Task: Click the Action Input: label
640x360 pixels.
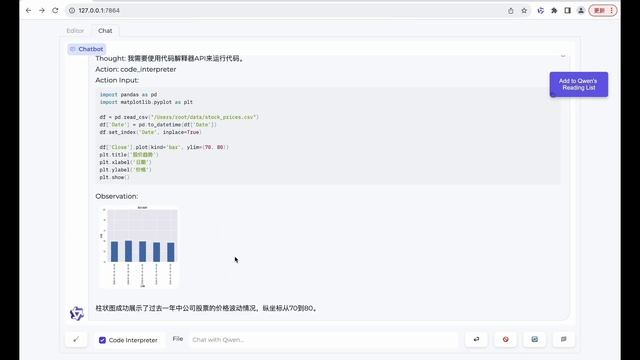Action: pyautogui.click(x=117, y=80)
